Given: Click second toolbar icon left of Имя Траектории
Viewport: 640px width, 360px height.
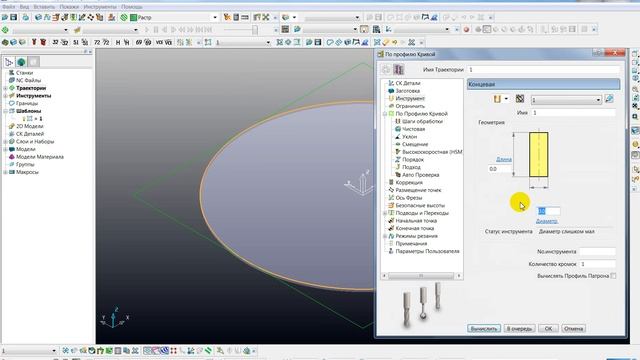Looking at the screenshot, I should 399,69.
